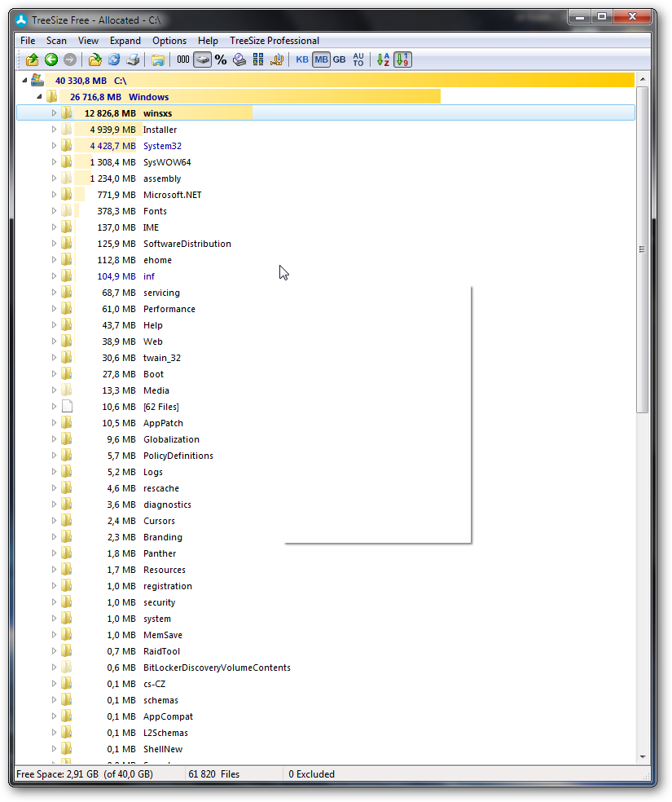Expand the Microsoft.NET folder
Screen dimensions: 672x802
click(54, 194)
